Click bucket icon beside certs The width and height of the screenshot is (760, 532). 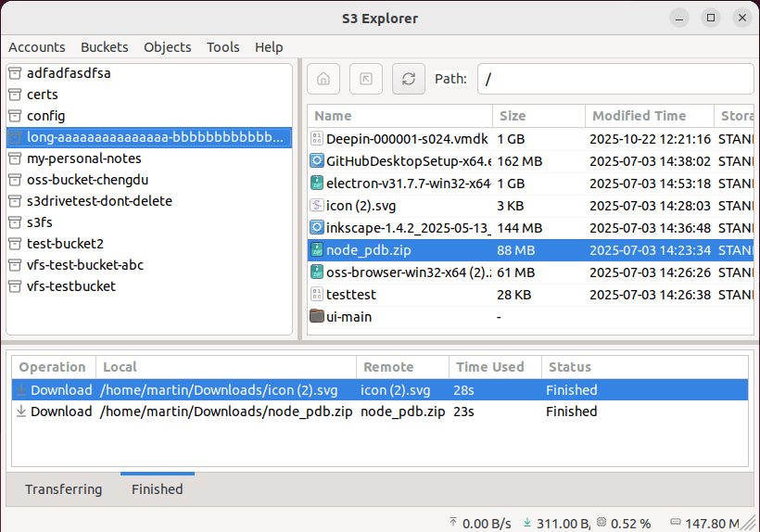point(15,95)
